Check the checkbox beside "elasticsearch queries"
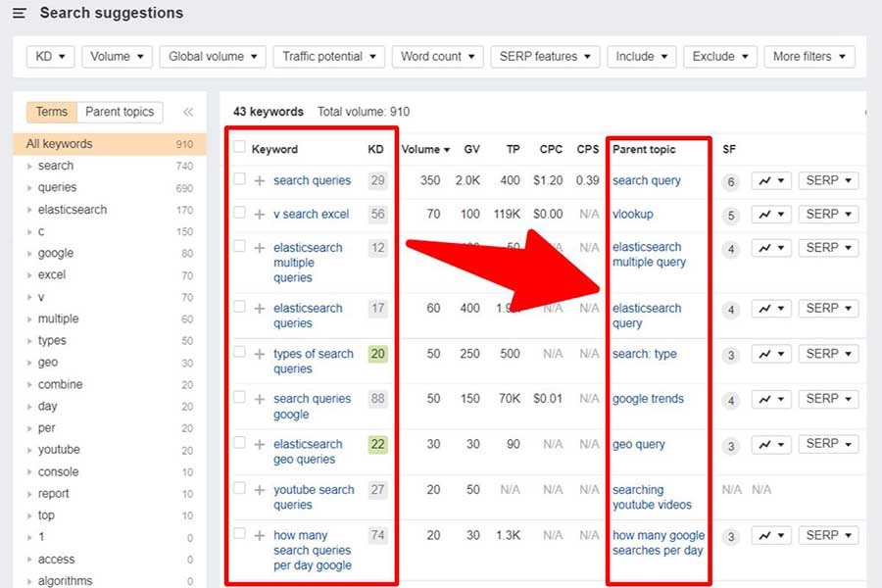 pos(239,308)
